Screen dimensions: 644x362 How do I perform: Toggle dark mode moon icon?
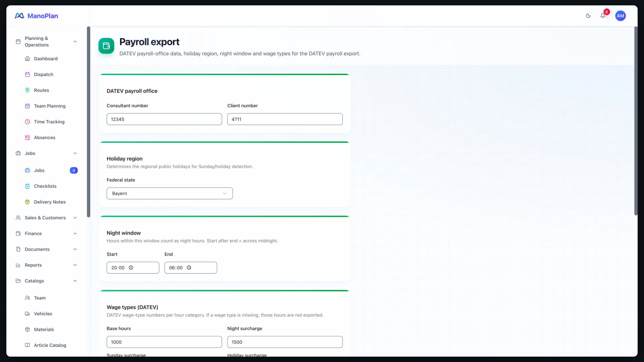coord(588,16)
